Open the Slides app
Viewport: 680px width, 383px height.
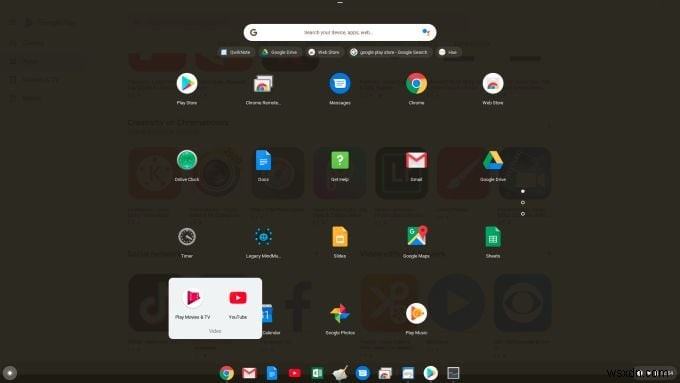coord(340,237)
